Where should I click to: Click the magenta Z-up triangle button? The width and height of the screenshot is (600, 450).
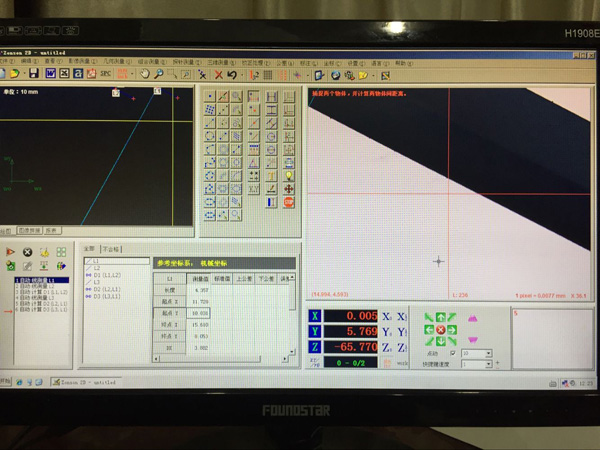(x=472, y=319)
